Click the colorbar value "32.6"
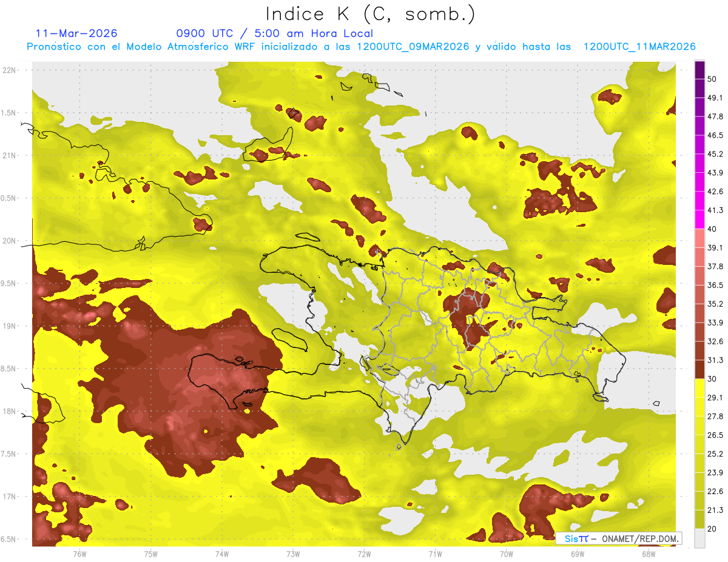Screen dimensions: 728x562 (715, 341)
